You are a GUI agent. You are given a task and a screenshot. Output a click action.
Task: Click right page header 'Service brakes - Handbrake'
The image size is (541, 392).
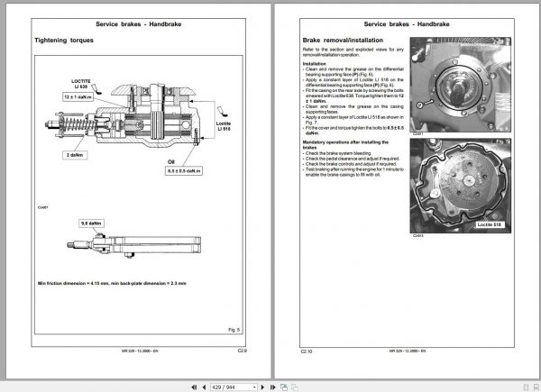pos(407,24)
